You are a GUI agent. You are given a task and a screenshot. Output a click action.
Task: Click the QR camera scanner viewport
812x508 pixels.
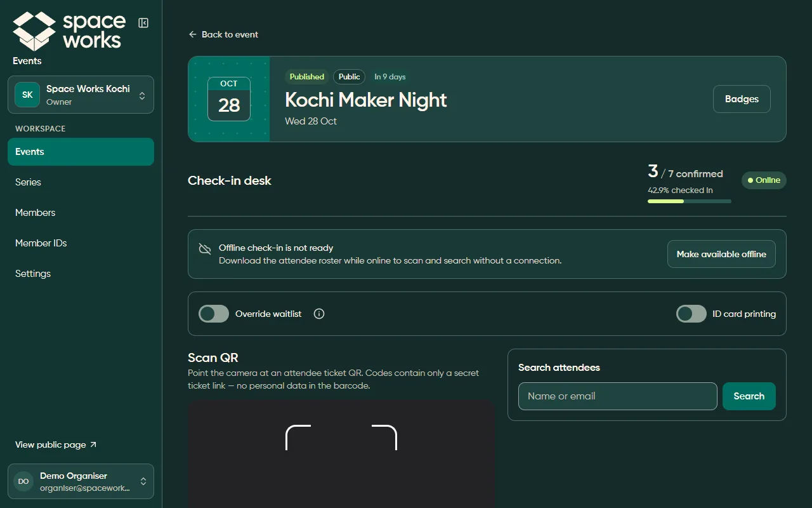click(x=341, y=454)
